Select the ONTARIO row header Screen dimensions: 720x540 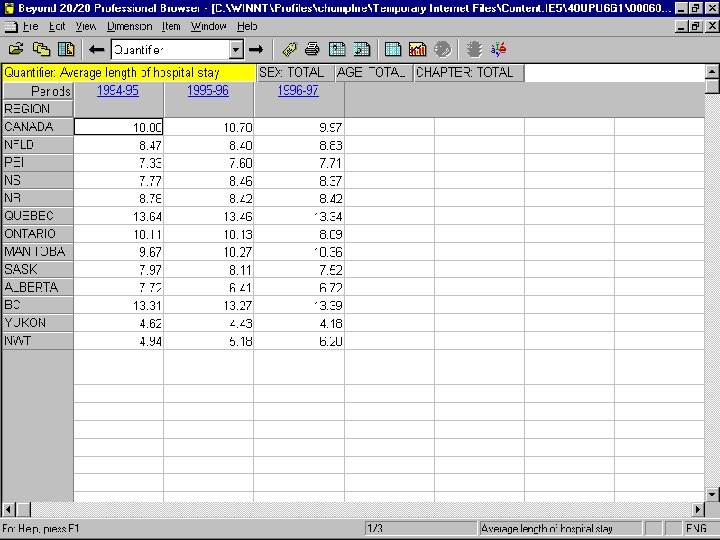click(x=38, y=234)
